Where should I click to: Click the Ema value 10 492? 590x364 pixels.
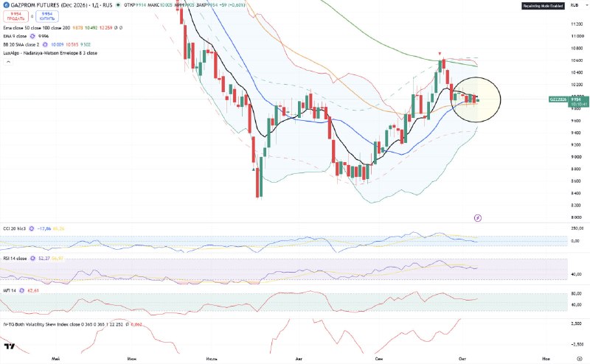coord(91,28)
